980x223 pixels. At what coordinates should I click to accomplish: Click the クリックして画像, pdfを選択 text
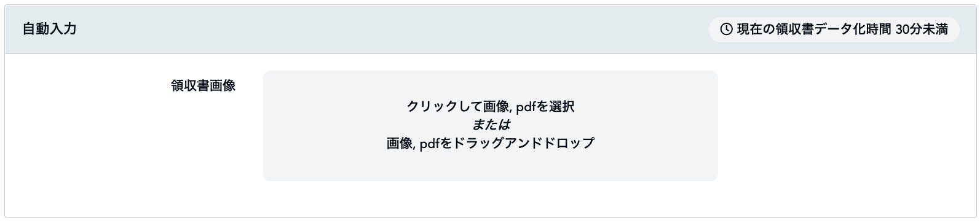coord(490,106)
